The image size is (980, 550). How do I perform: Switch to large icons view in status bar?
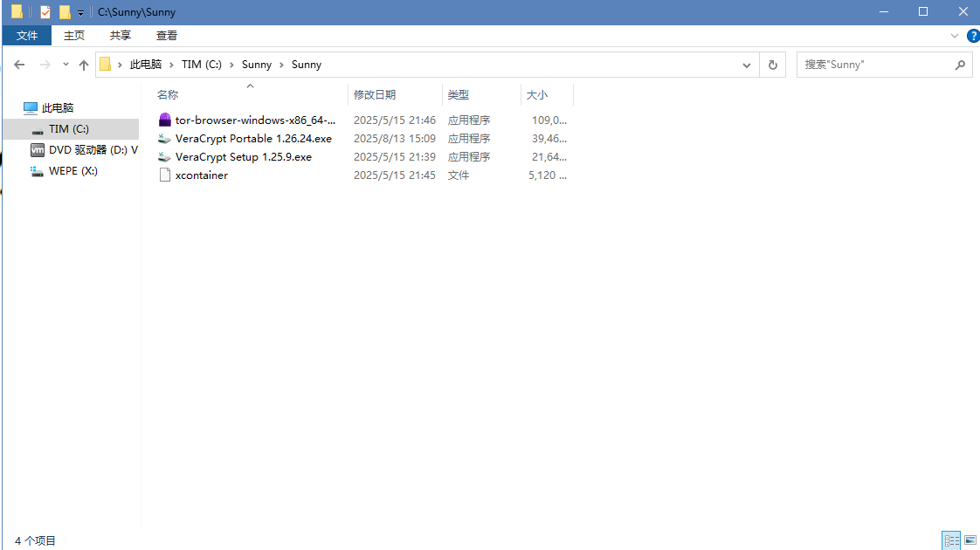tap(970, 540)
